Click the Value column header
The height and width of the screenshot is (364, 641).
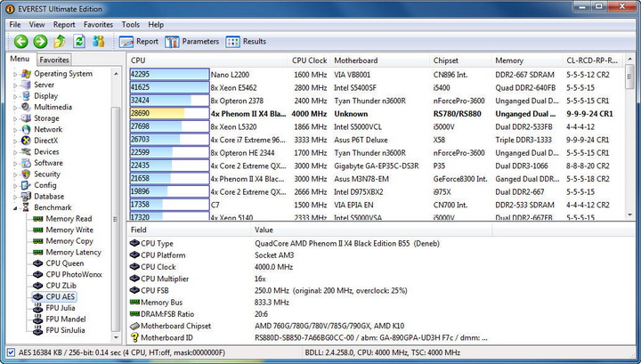click(x=371, y=230)
